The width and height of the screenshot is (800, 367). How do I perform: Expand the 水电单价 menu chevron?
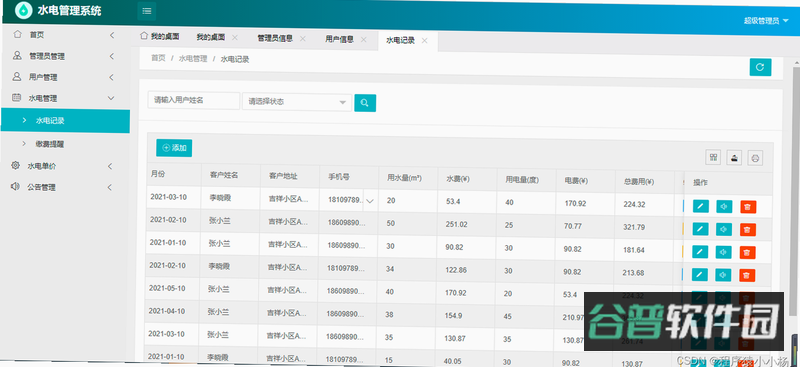tap(110, 166)
